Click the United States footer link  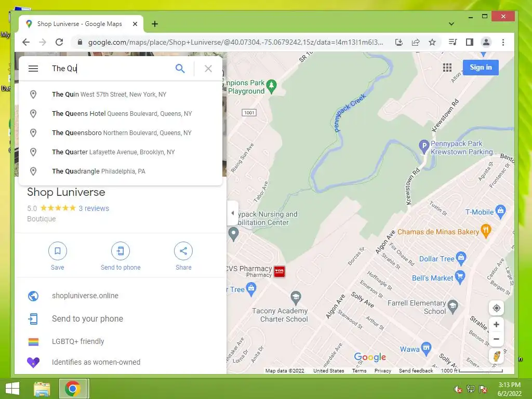point(328,370)
